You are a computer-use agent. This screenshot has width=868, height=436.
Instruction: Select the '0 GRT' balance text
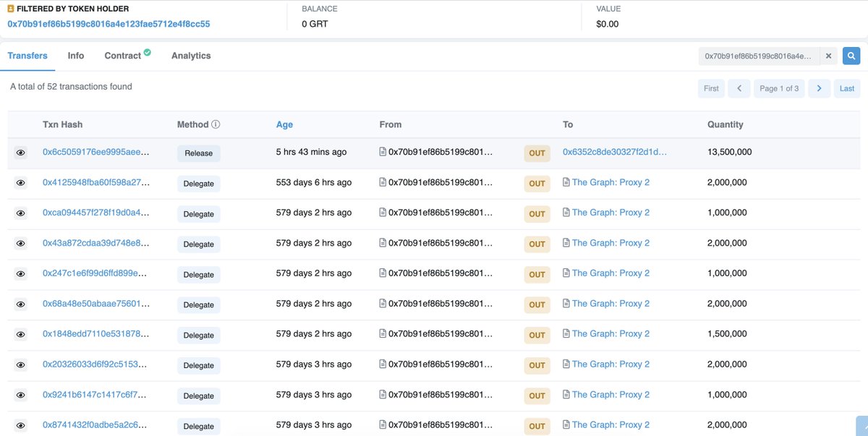(x=315, y=24)
